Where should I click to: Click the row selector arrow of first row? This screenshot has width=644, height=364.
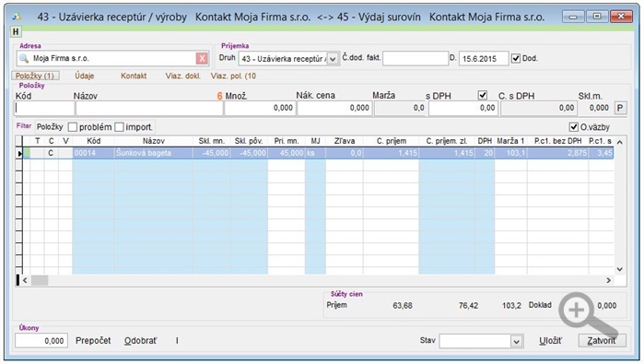[19, 153]
